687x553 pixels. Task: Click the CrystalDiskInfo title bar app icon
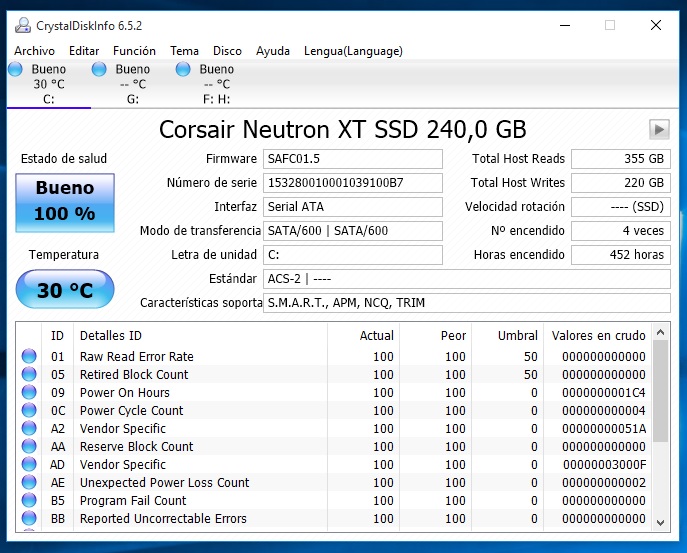[23, 25]
